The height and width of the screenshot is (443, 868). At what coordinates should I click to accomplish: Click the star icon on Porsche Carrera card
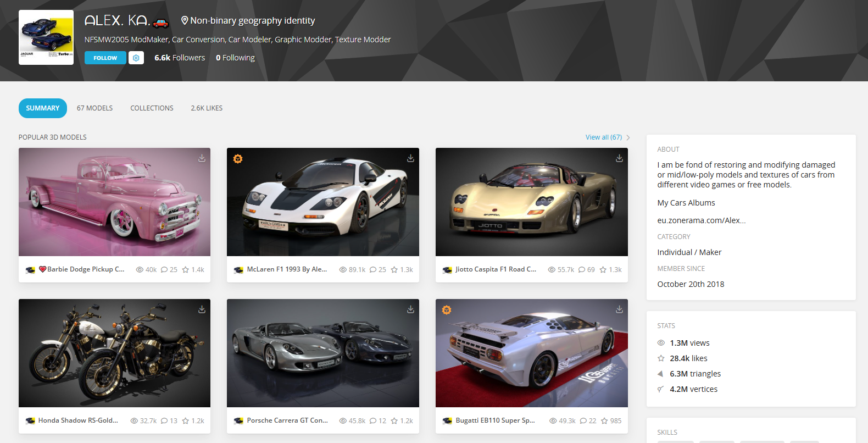tap(394, 421)
